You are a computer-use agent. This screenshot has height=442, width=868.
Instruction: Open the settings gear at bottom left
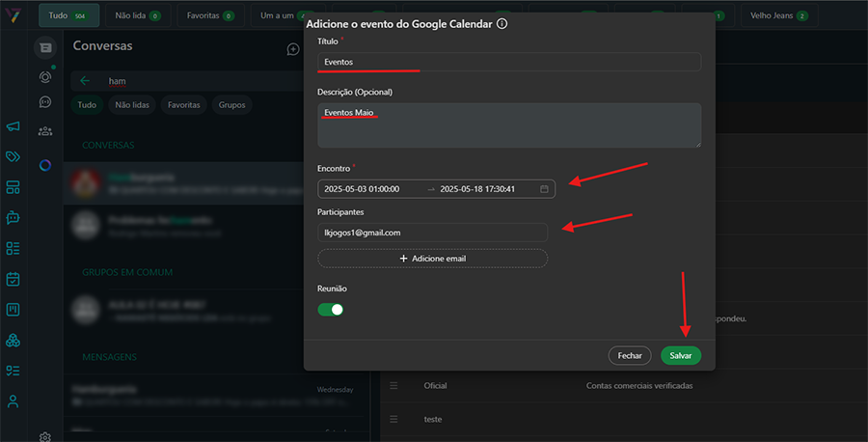(x=45, y=436)
